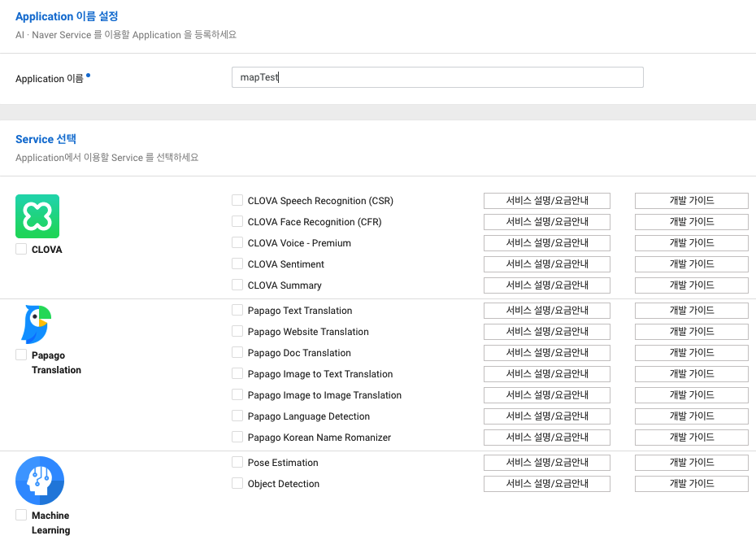Screen dimensions: 756x540
Task: Open 개발 가이드 for Object Detection
Action: 692,484
